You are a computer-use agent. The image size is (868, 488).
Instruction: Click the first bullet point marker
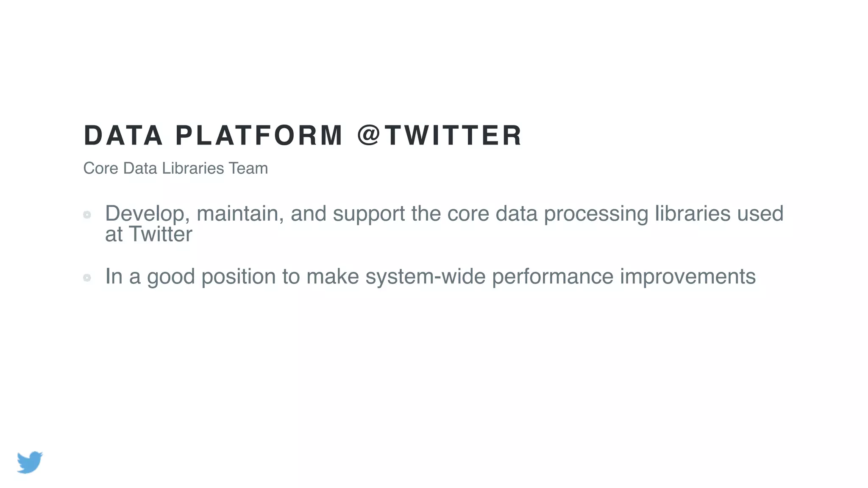[x=87, y=215]
